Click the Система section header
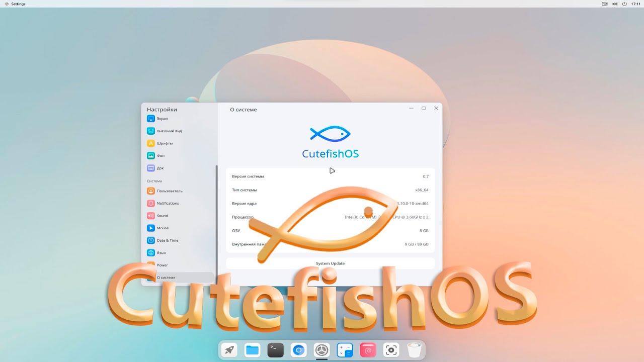 click(x=154, y=181)
